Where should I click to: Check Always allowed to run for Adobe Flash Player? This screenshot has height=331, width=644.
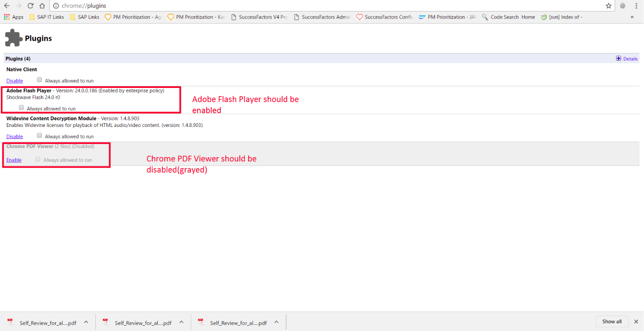(x=21, y=107)
